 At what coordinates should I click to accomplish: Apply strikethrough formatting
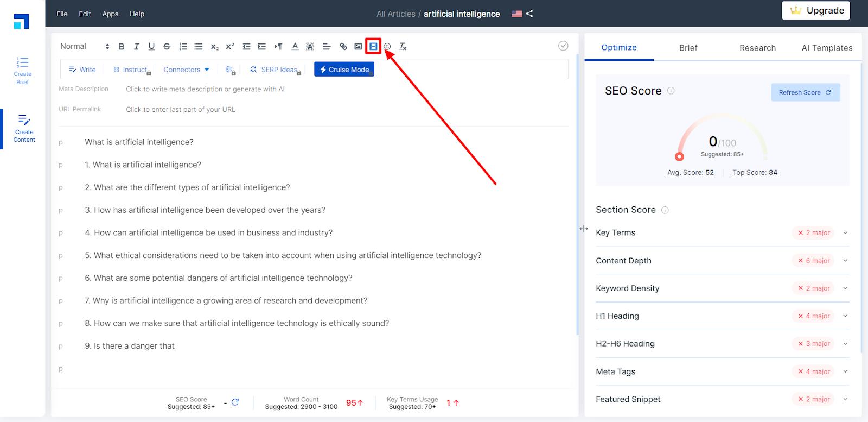[x=167, y=47]
